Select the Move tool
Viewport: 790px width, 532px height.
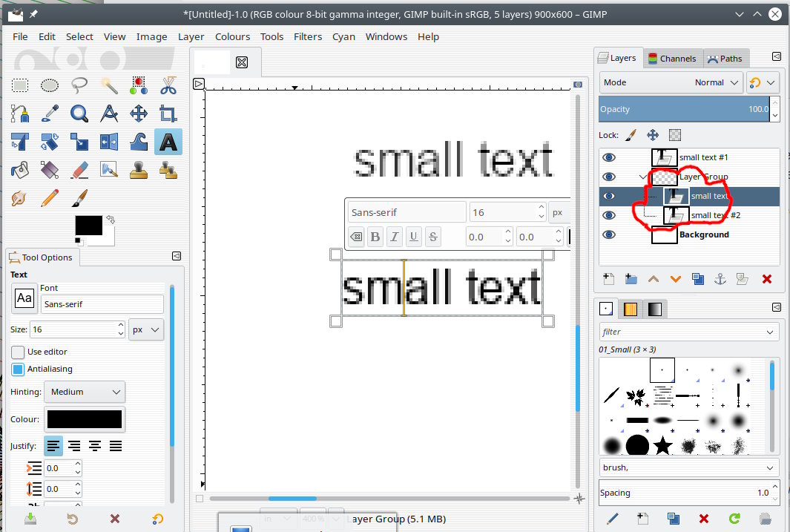(x=139, y=114)
